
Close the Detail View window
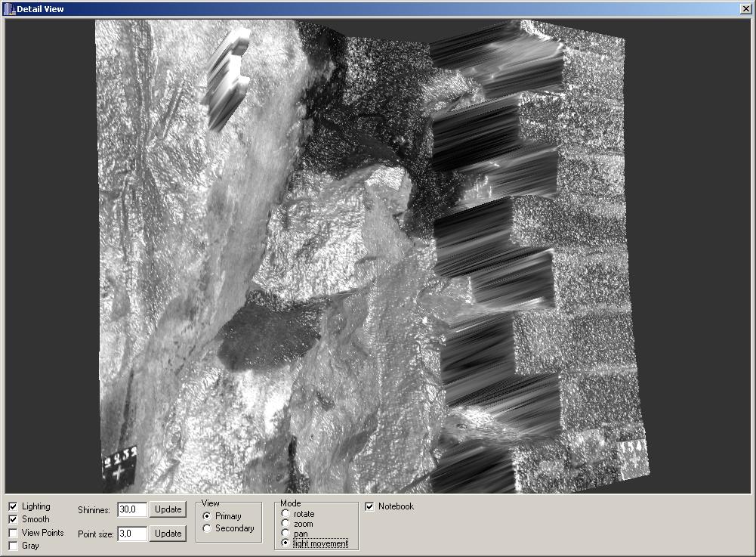click(x=746, y=9)
